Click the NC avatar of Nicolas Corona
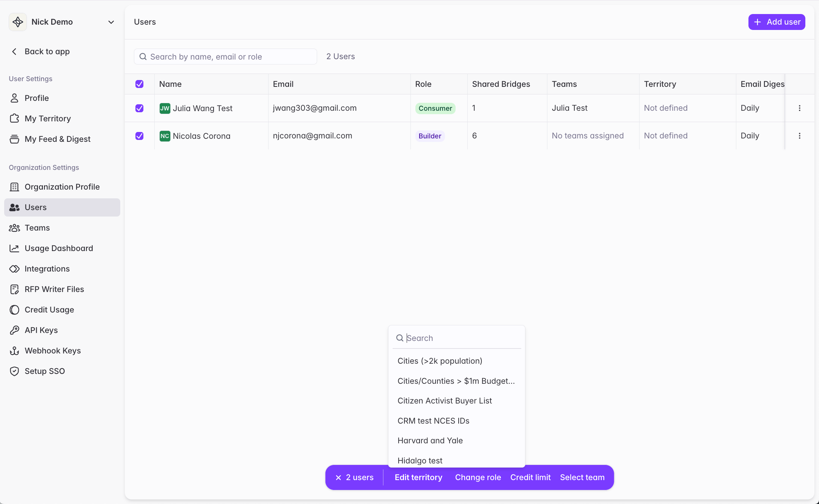The width and height of the screenshot is (819, 504). [165, 136]
